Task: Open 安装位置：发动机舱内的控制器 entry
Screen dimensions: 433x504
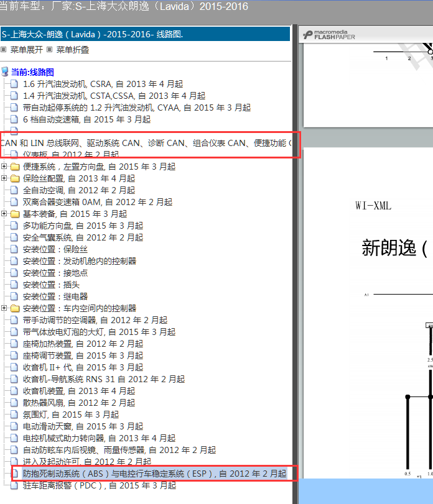Action: coord(80,261)
